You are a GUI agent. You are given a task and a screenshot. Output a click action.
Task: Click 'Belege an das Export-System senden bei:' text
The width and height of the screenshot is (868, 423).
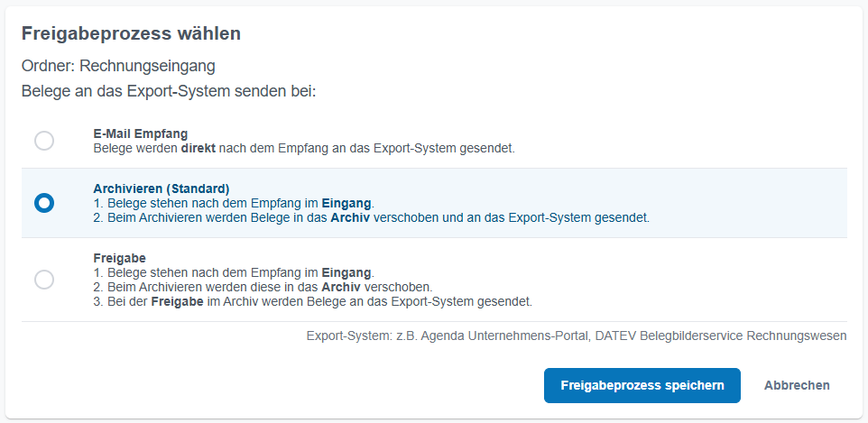[x=168, y=91]
